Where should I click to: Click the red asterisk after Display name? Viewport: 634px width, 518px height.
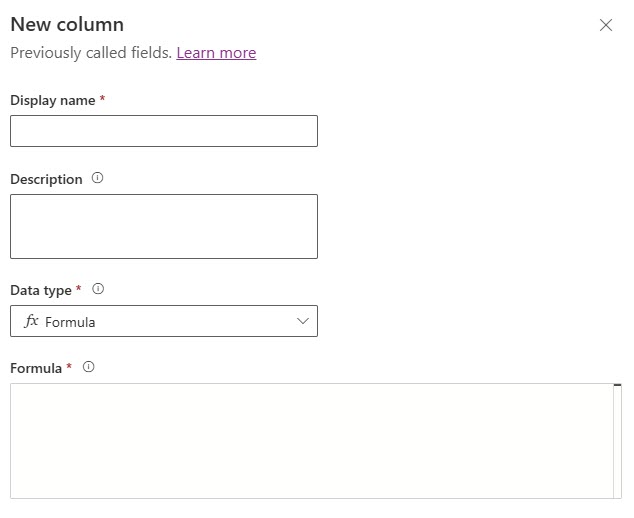point(102,100)
